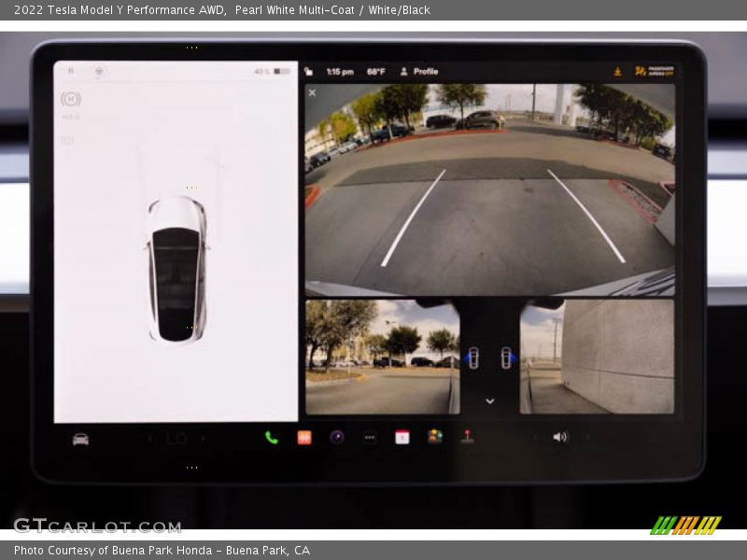Tap the Hold brake indicator icon
747x560 pixels.
70,99
